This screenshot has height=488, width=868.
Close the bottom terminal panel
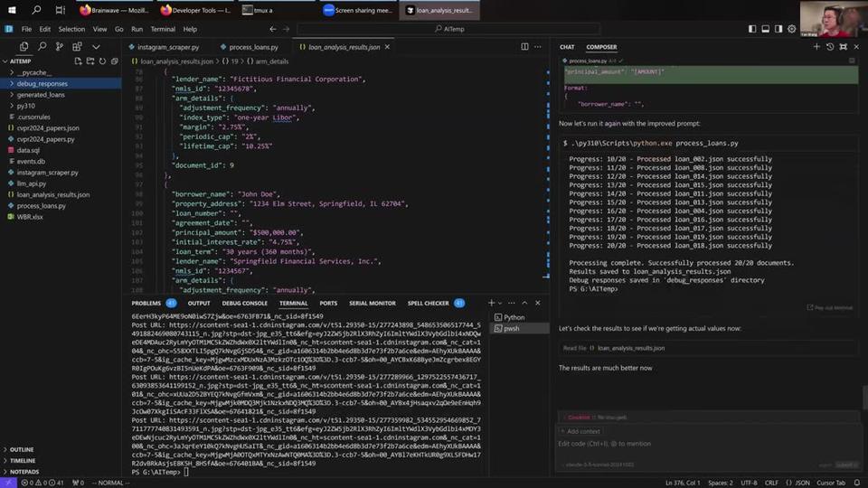pos(537,304)
